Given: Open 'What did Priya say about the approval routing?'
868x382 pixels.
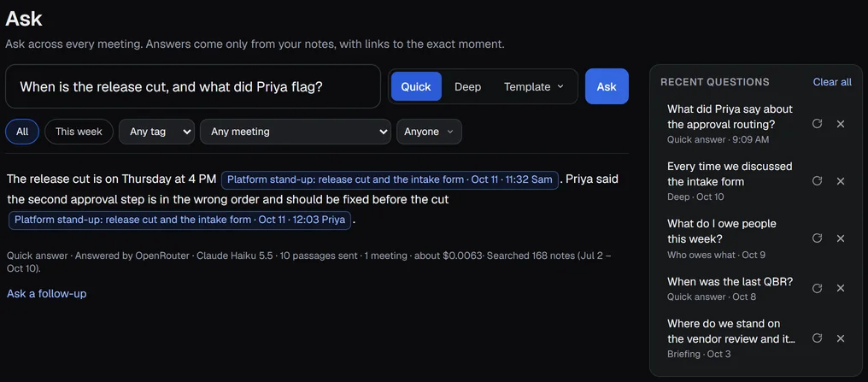Looking at the screenshot, I should point(730,124).
